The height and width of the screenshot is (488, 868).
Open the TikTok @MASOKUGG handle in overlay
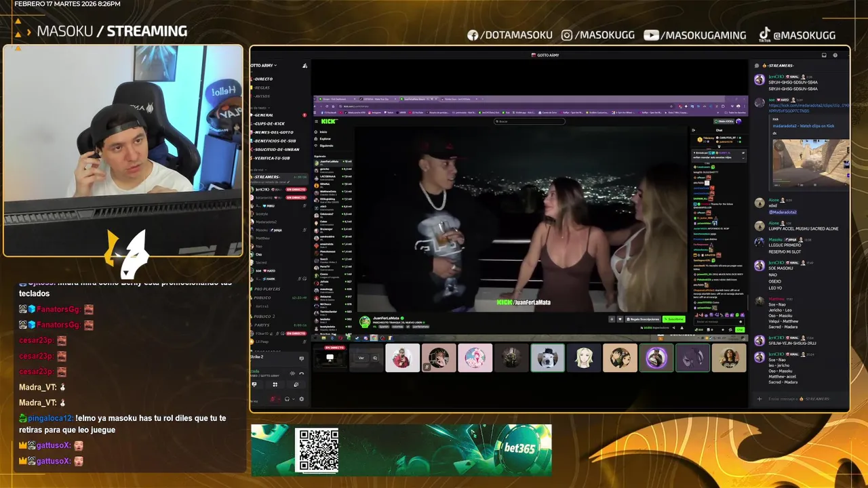(x=797, y=35)
